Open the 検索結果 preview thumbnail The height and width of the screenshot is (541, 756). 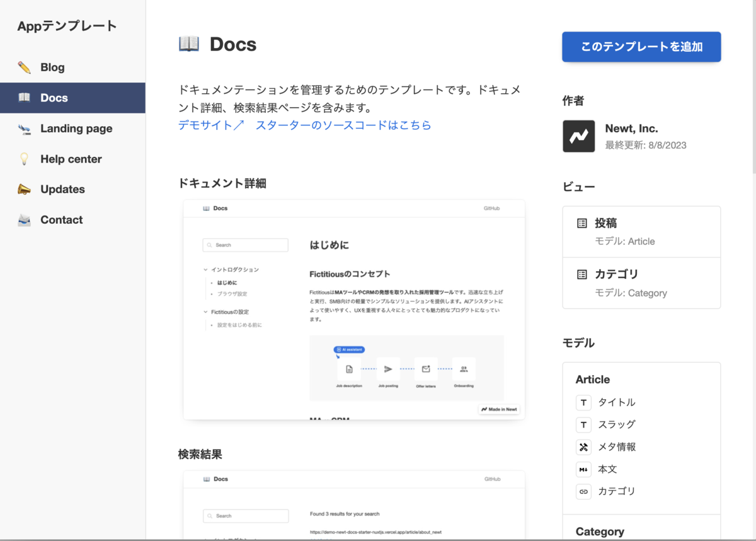pos(354,505)
